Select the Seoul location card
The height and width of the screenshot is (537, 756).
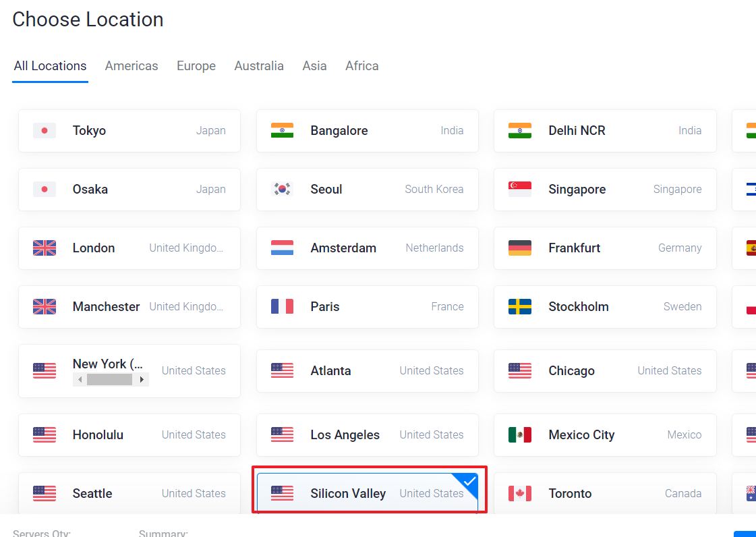pos(368,190)
